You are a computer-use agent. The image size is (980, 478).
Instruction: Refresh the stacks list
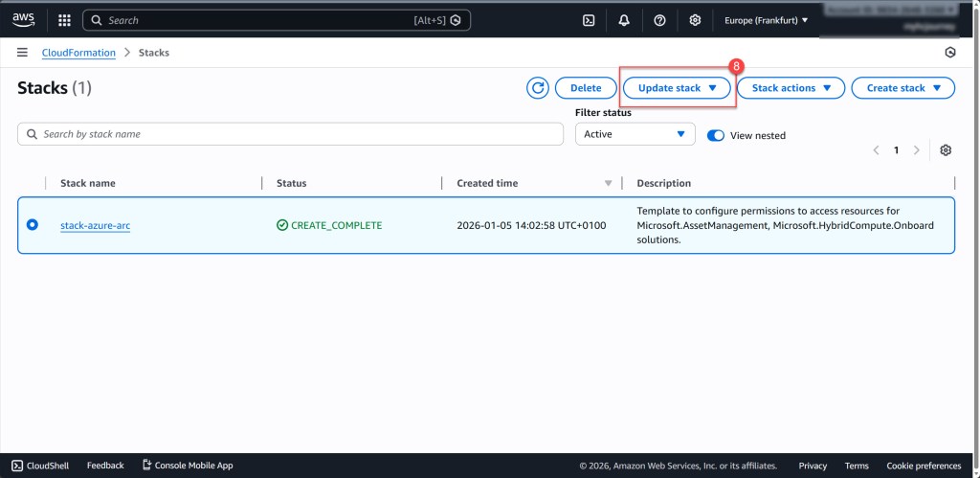coord(538,88)
